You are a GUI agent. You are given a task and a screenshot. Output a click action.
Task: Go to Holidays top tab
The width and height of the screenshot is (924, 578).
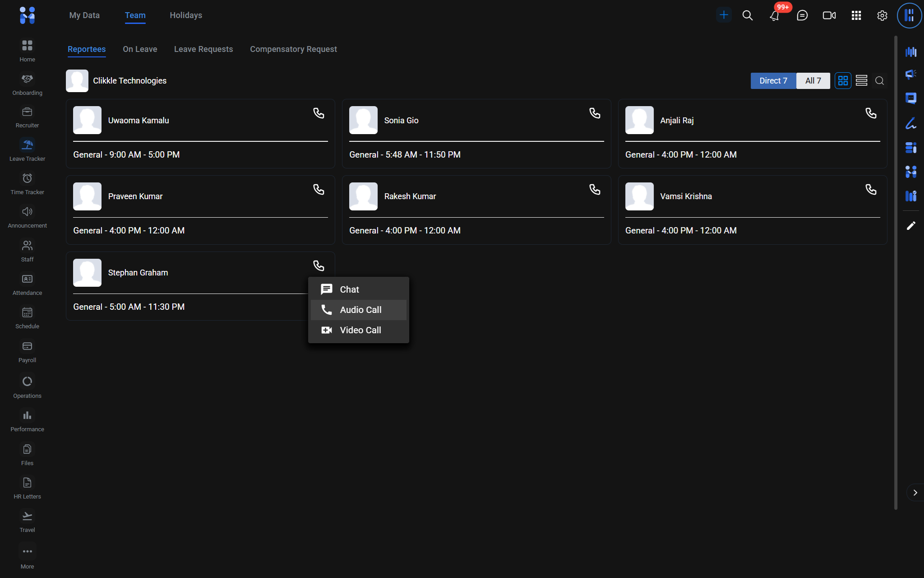(186, 15)
